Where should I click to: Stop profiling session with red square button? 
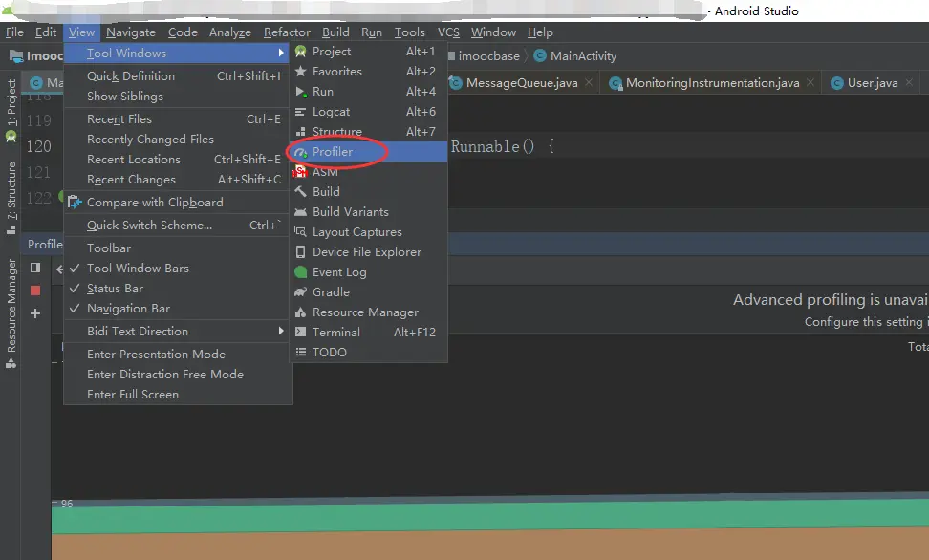[x=35, y=291]
